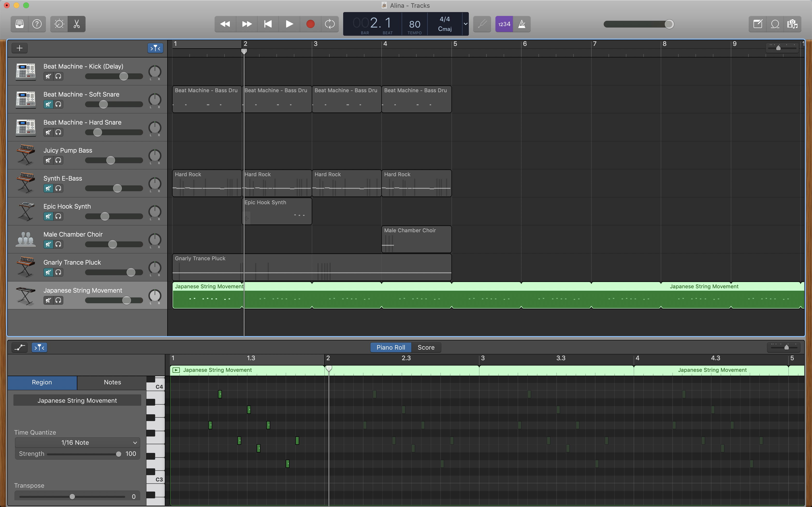Click the red Record button

[x=310, y=24]
